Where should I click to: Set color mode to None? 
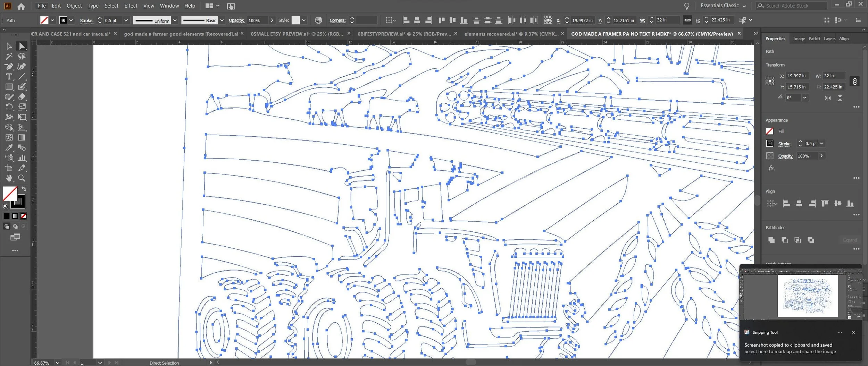[x=24, y=216]
